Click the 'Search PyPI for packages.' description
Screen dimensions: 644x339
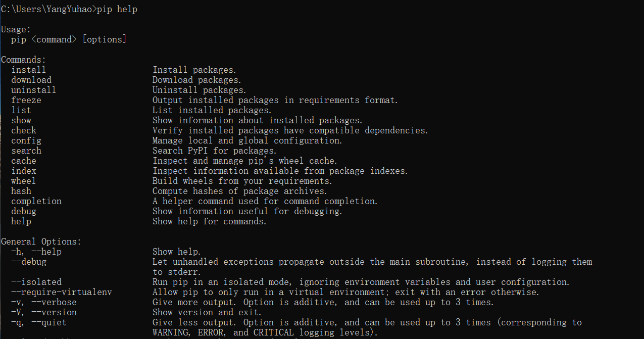pyautogui.click(x=214, y=151)
